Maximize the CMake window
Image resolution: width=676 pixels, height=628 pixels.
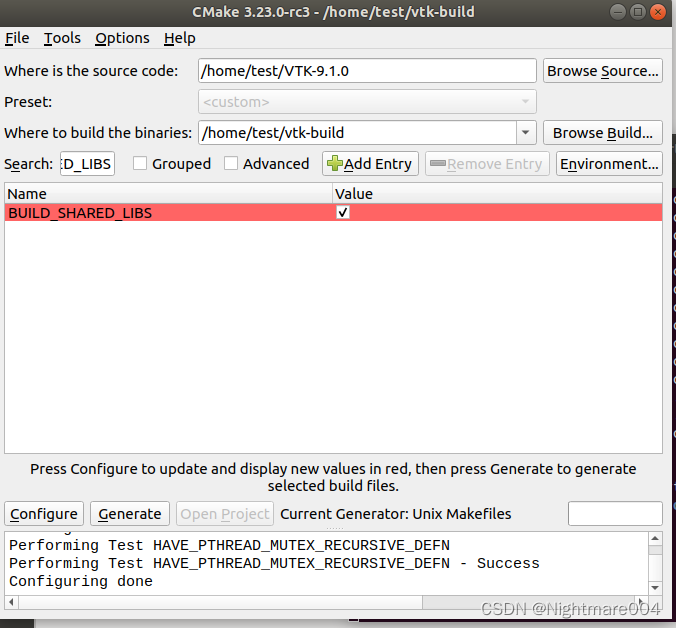(x=638, y=12)
